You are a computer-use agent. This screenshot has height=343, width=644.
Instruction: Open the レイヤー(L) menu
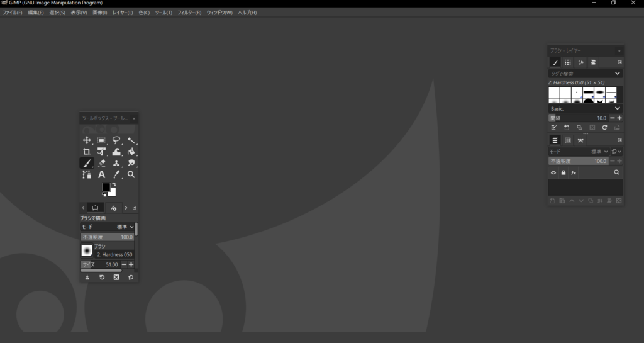tap(123, 13)
